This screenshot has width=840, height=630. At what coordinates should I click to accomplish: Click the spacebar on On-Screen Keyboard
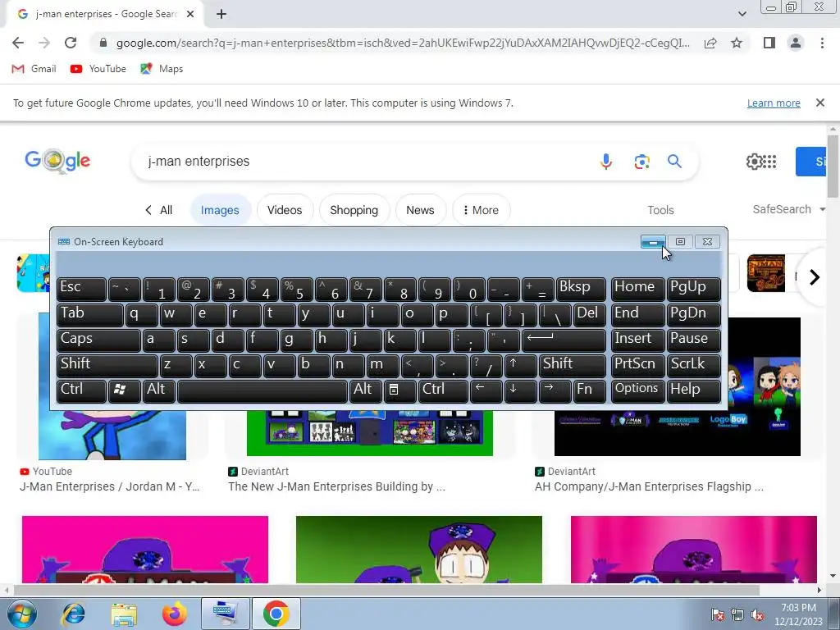262,390
